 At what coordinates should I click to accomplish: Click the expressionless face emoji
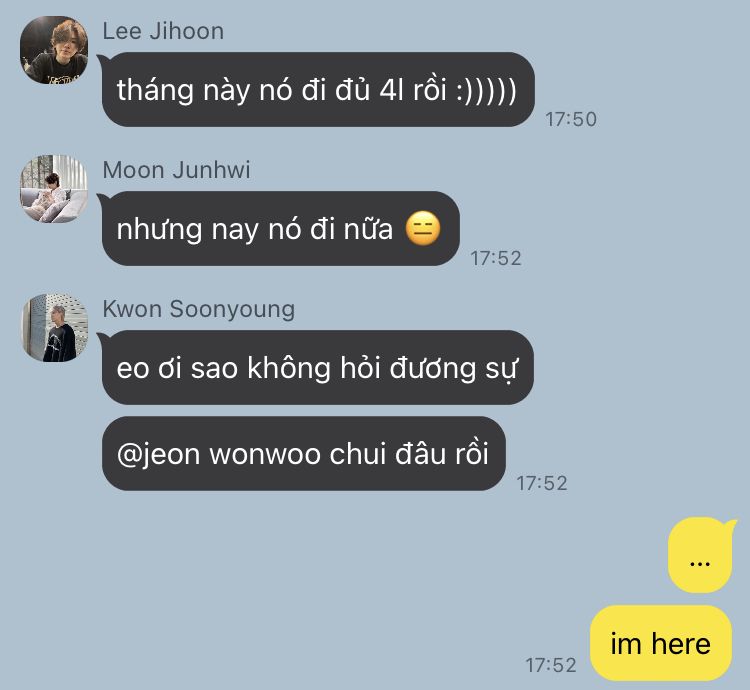423,228
